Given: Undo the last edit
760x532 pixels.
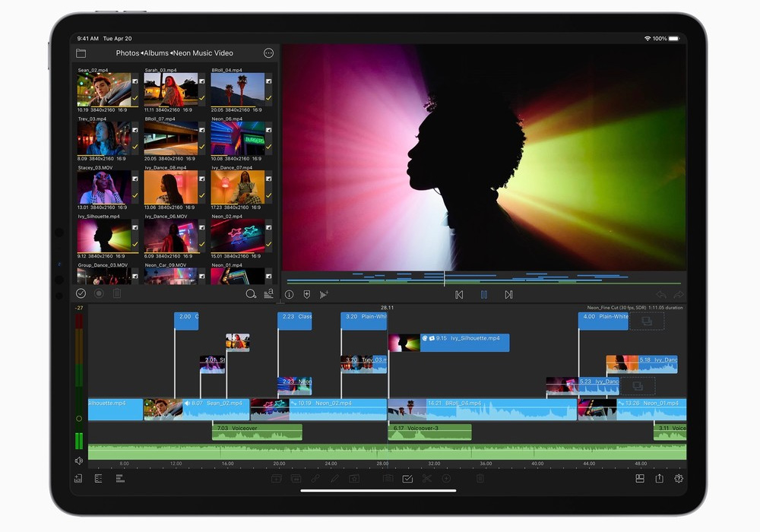Looking at the screenshot, I should pos(661,295).
